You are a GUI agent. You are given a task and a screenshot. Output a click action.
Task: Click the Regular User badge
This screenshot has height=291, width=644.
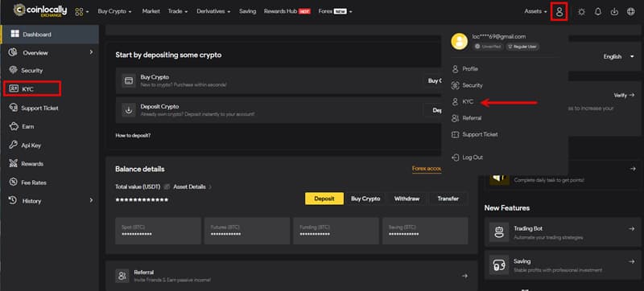(x=522, y=47)
